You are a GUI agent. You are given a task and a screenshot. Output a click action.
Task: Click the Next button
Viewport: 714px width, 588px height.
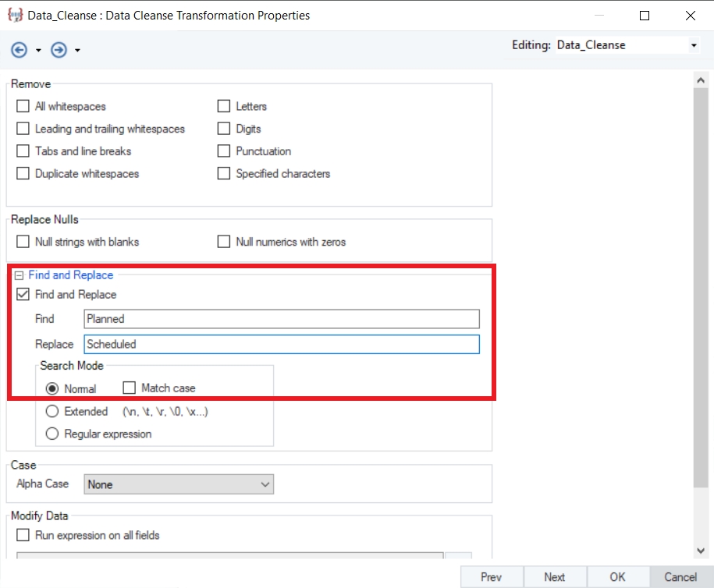point(554,577)
